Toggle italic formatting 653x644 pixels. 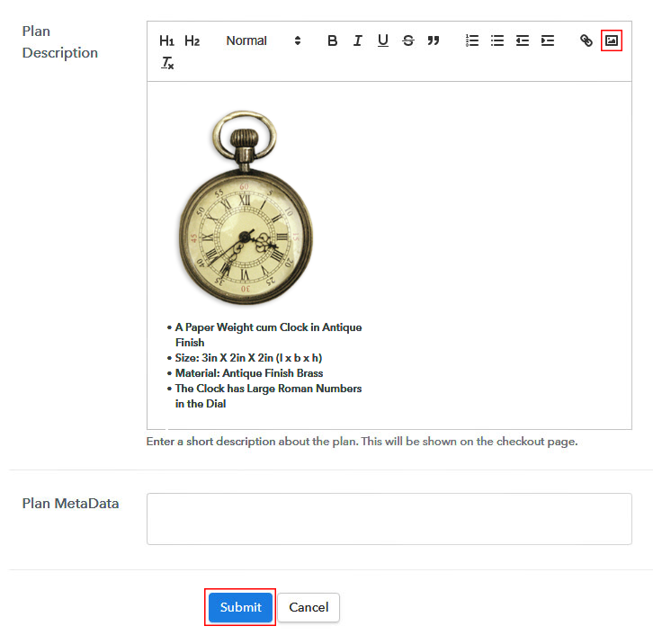(357, 40)
